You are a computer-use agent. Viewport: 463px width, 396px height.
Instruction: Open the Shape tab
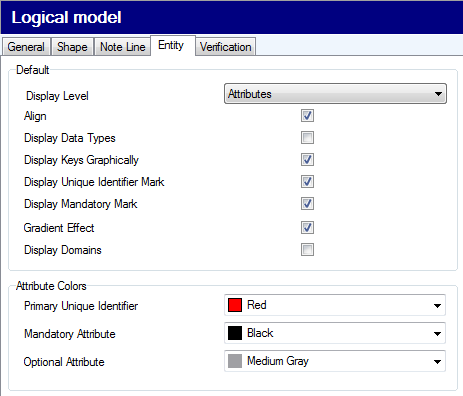(x=72, y=47)
